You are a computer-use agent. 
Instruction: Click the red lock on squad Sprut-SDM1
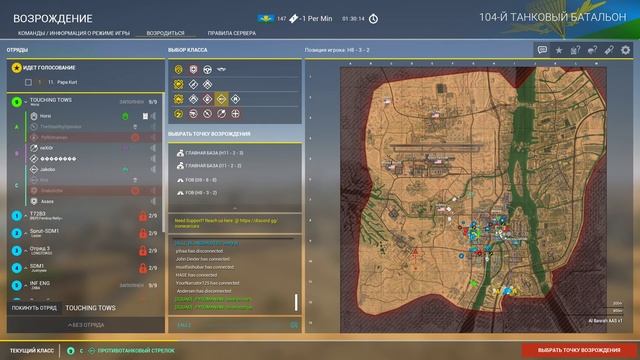coord(142,233)
